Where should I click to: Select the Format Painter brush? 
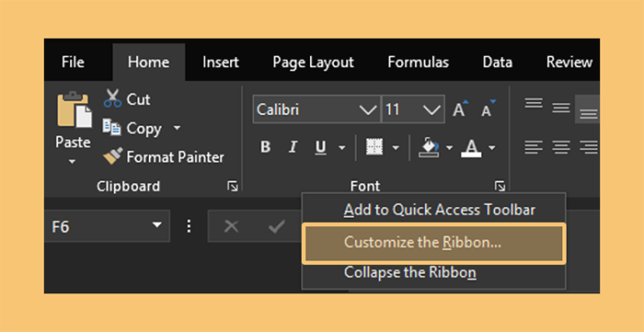(x=112, y=156)
